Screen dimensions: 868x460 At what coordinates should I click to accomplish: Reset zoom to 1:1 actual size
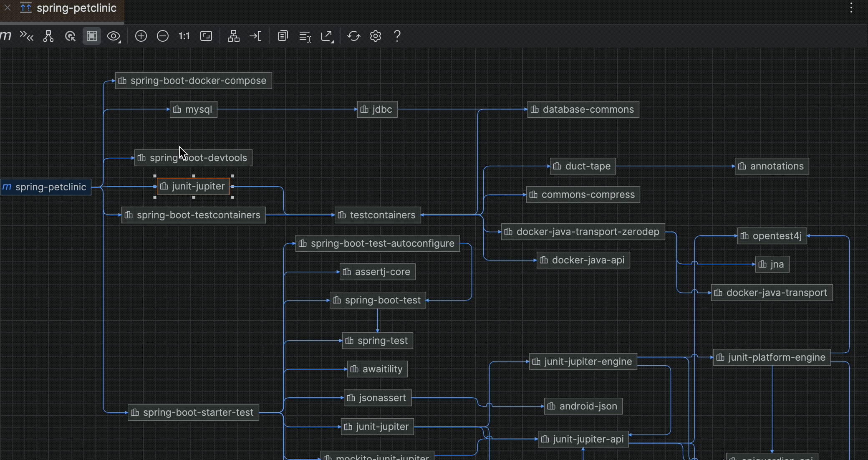tap(184, 36)
